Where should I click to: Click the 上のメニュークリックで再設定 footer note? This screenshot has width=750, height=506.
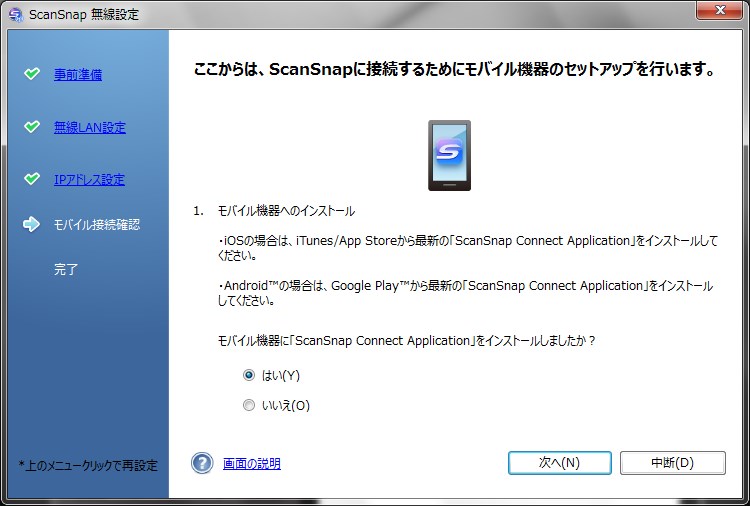(88, 465)
